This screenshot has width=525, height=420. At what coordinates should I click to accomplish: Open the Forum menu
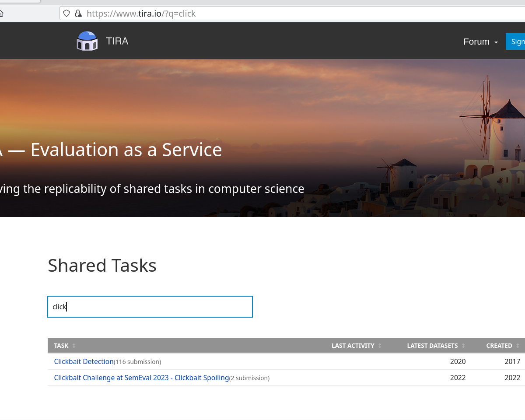(476, 42)
